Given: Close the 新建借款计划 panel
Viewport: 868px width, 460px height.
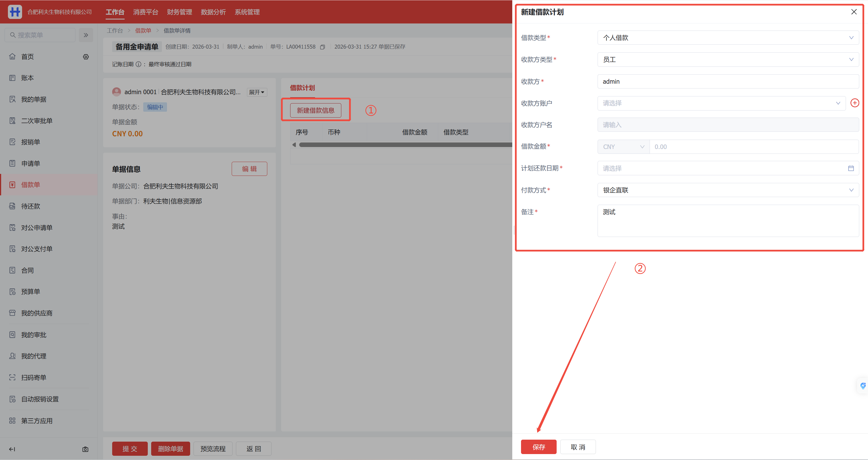Looking at the screenshot, I should tap(854, 12).
